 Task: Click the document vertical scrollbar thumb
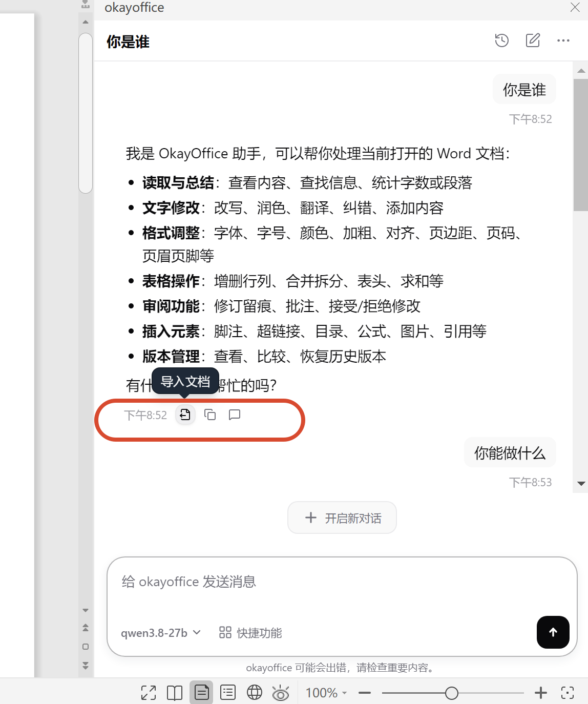86,113
